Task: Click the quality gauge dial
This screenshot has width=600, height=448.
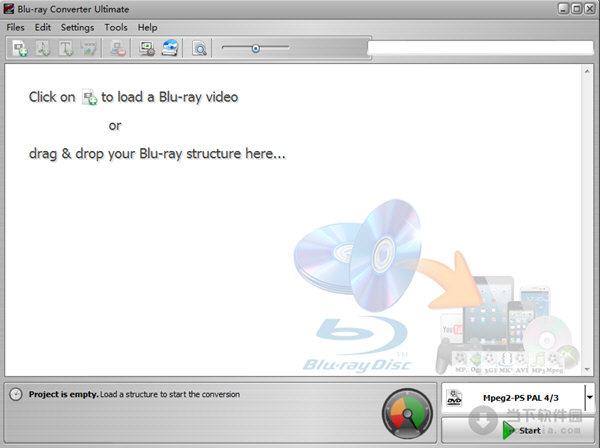Action: [407, 414]
